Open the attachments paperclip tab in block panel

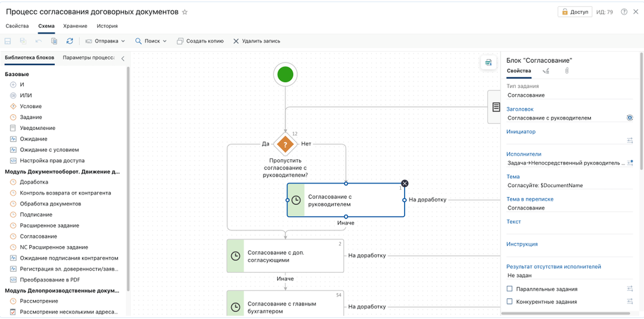click(x=566, y=71)
